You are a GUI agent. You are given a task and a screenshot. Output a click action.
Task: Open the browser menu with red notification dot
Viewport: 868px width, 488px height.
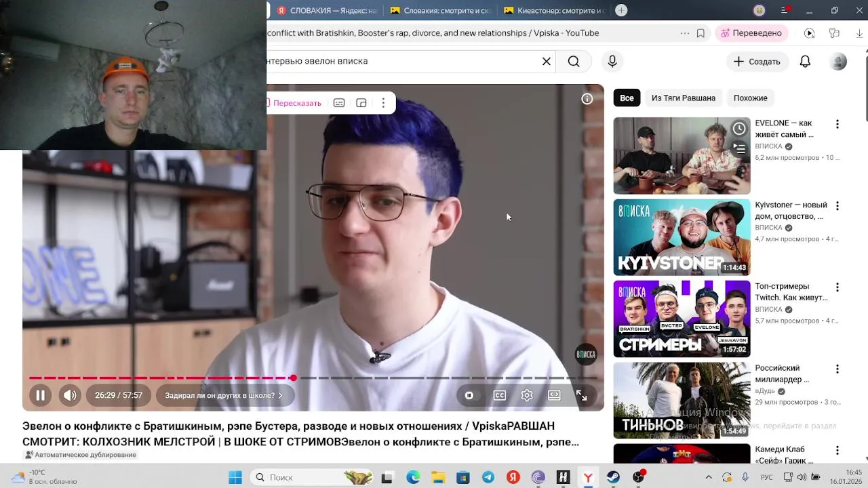coord(785,10)
